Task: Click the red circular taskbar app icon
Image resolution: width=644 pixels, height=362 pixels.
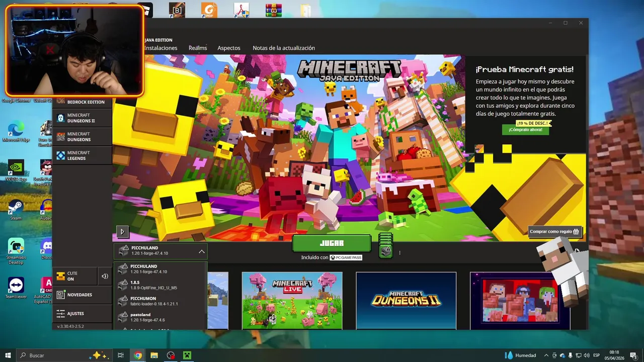Action: 171,355
